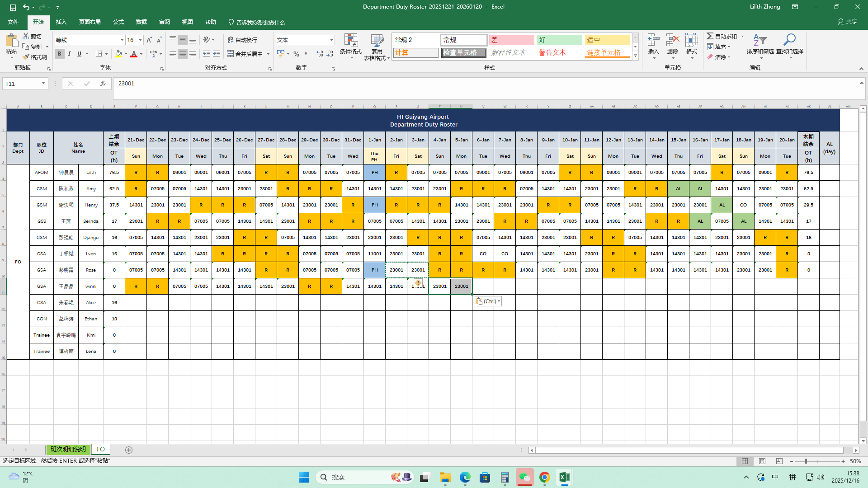Click the Increase Font Size icon

coord(149,40)
